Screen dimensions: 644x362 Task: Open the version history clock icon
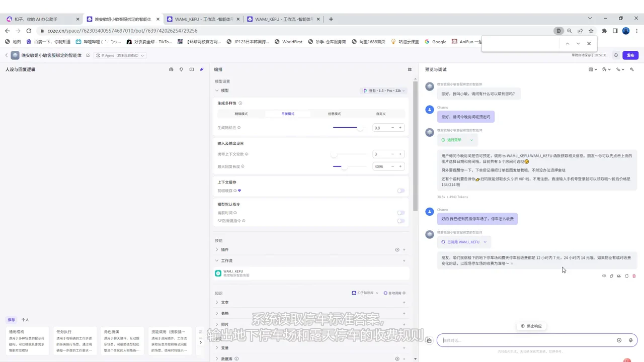click(616, 55)
